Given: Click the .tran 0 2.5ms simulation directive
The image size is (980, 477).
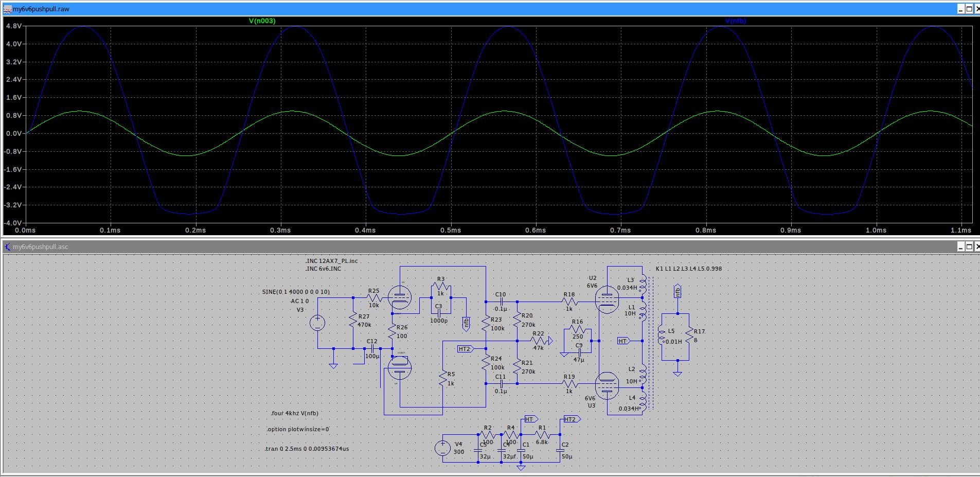Looking at the screenshot, I should click(x=307, y=449).
